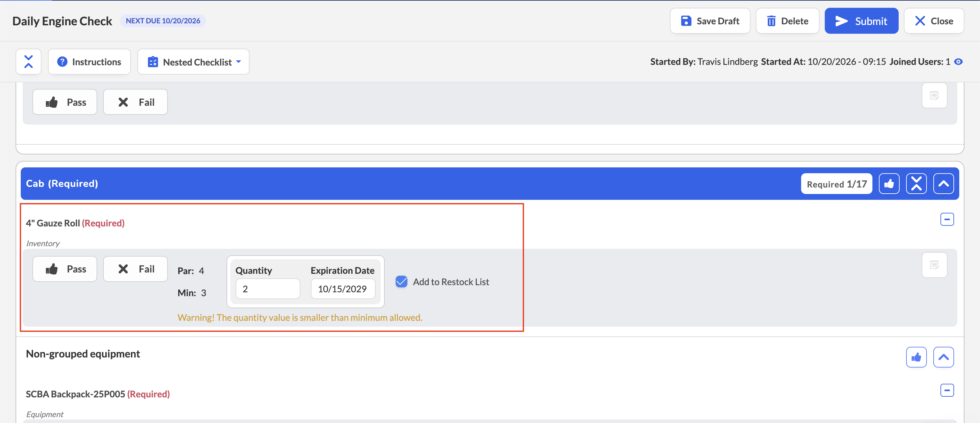Click the Required 1/17 badge
Viewport: 980px width, 423px height.
[x=836, y=184]
